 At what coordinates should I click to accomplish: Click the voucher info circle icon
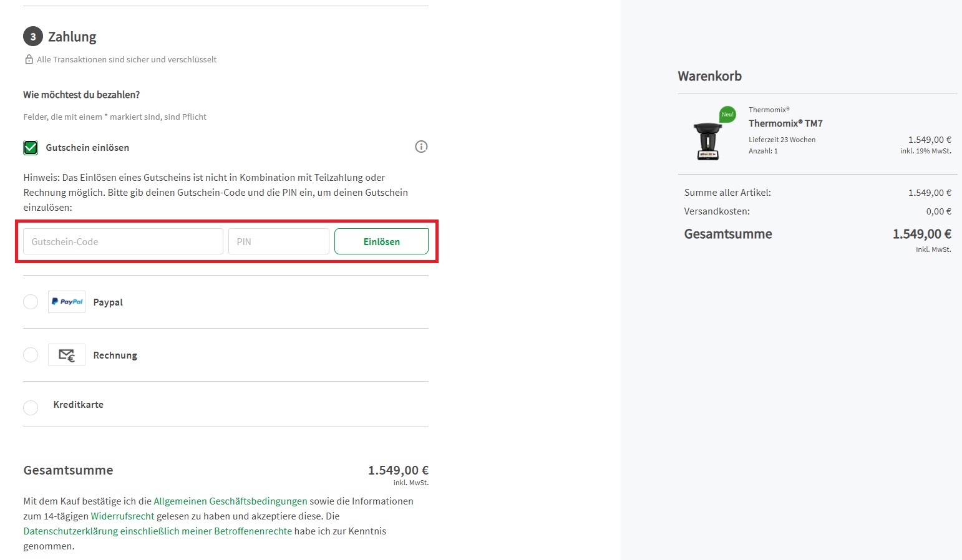click(421, 147)
